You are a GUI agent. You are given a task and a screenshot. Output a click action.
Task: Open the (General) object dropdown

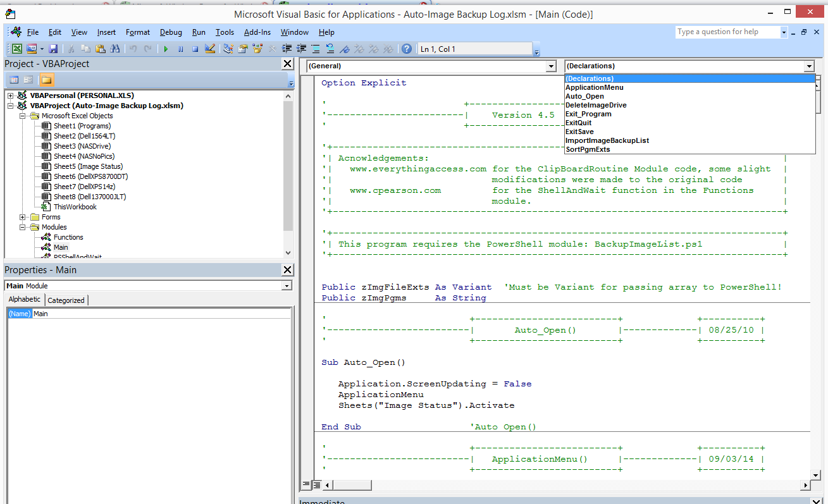point(550,66)
